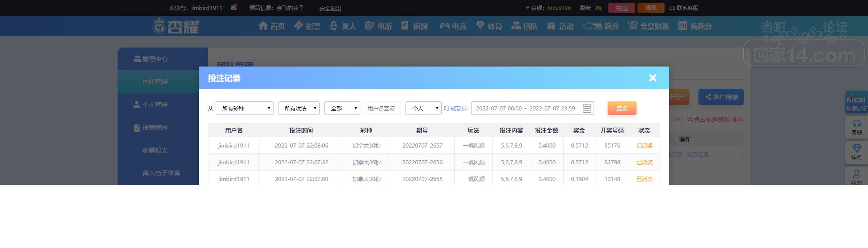Click the mail envelope icon beside username
868x248 pixels.
(234, 7)
